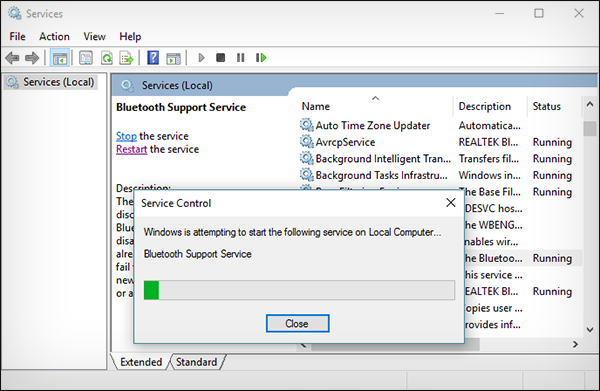Click the Stop the service link
The image size is (600, 391).
click(126, 136)
